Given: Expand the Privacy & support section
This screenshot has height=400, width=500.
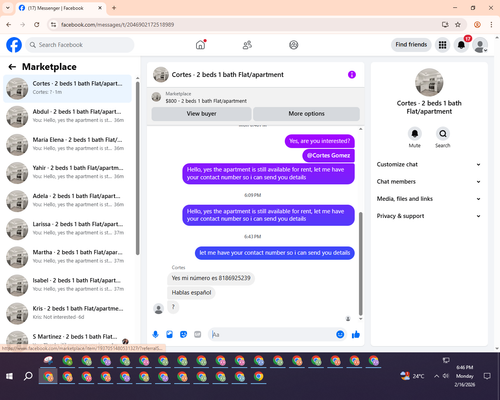Looking at the screenshot, I should [x=429, y=216].
